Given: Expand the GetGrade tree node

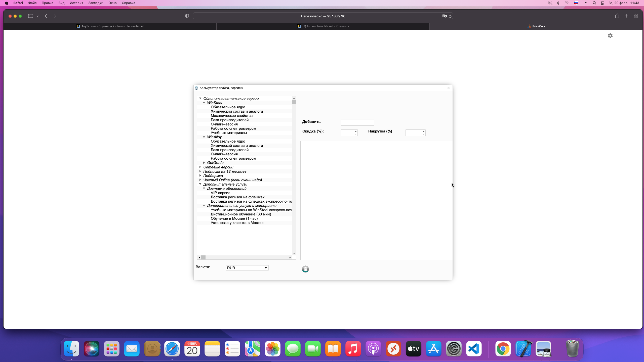Looking at the screenshot, I should [204, 163].
